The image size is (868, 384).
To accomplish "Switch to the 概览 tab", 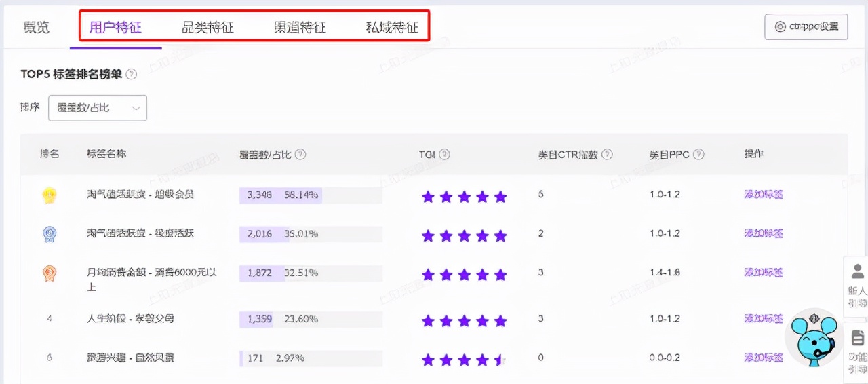I will (x=37, y=28).
